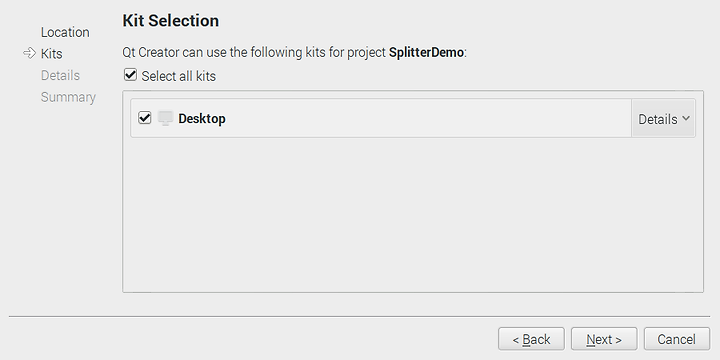Open the Summary wizard step

pos(68,97)
